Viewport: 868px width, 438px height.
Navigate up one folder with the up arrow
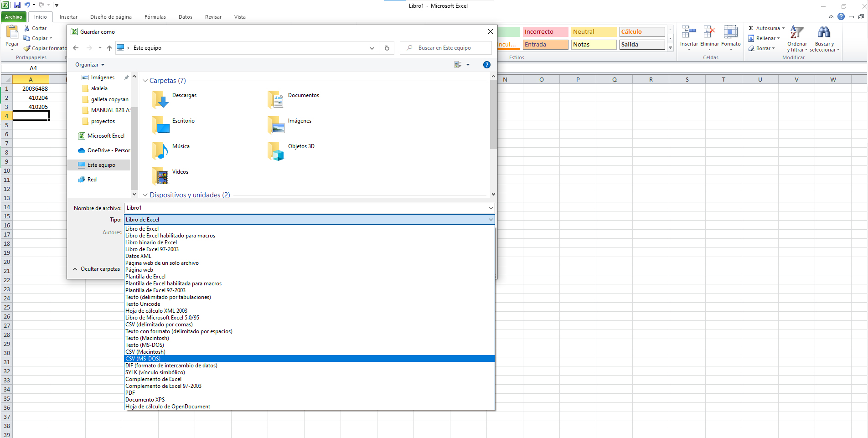109,47
